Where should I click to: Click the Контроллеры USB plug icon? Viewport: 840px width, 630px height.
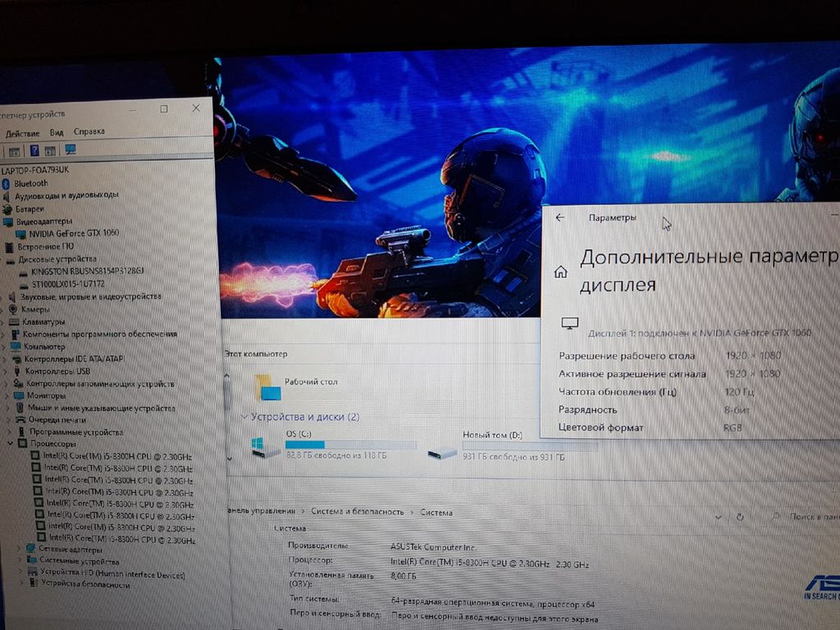pyautogui.click(x=17, y=372)
